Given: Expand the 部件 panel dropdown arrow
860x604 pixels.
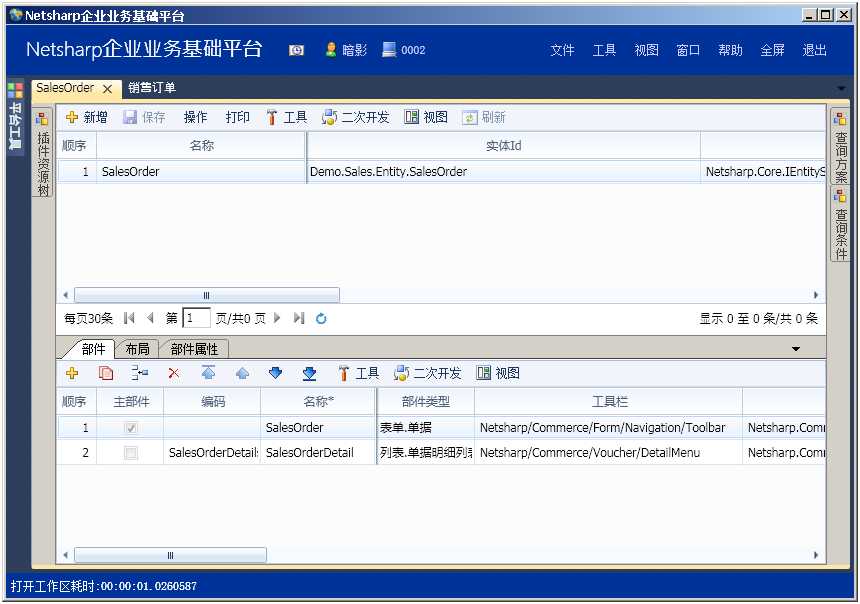Looking at the screenshot, I should 796,348.
